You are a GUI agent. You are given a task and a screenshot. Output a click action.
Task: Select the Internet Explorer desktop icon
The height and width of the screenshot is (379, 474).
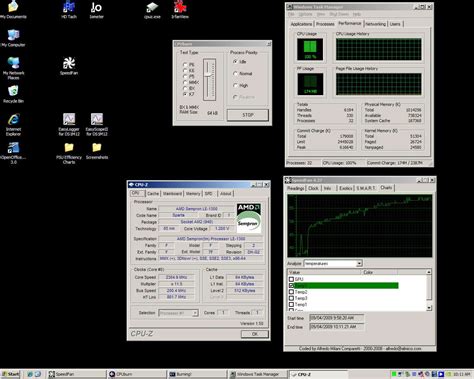(13, 124)
